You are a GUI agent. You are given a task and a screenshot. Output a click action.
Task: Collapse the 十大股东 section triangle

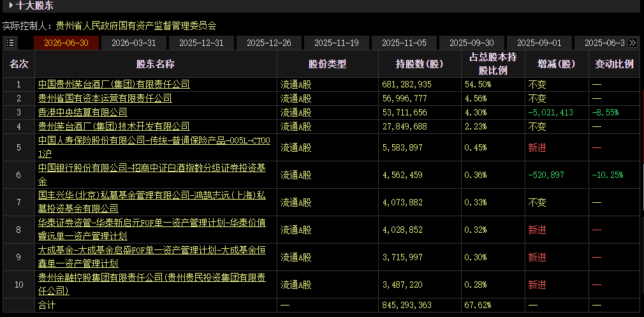[11, 6]
